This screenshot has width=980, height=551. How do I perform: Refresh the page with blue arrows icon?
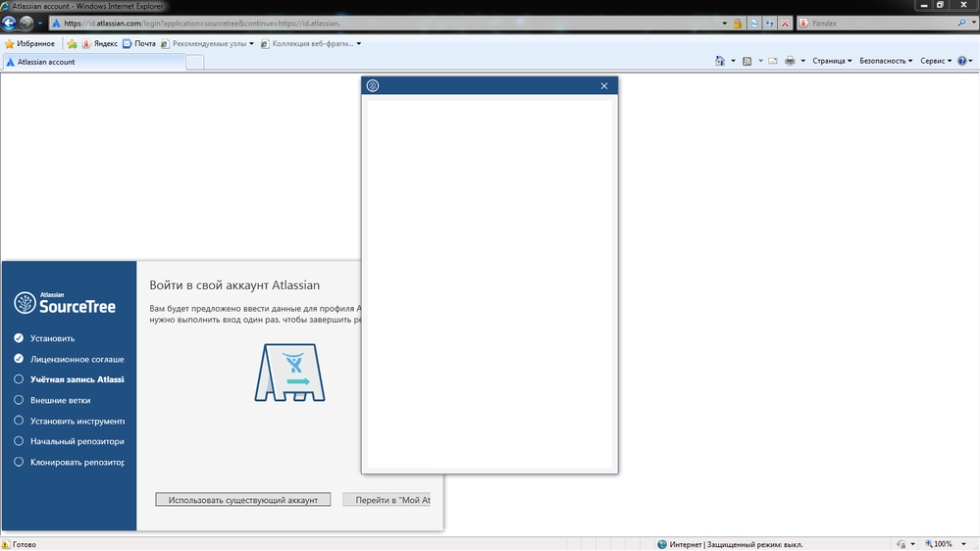tap(769, 24)
